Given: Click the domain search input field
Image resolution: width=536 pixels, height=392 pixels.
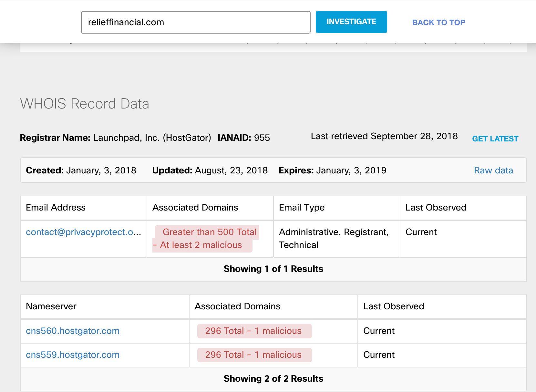Looking at the screenshot, I should 195,22.
